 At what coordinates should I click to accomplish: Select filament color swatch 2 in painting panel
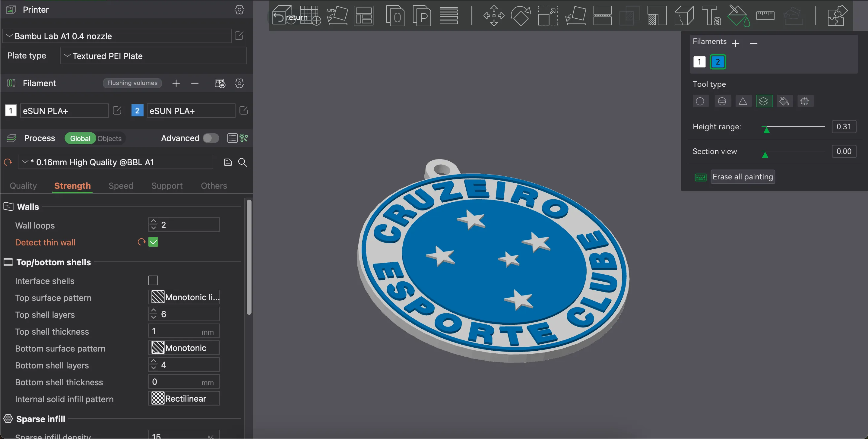point(718,62)
